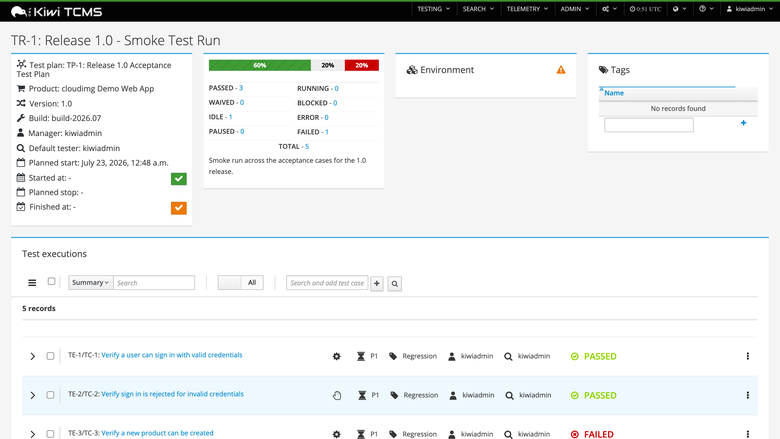Click the Tags panel tag icon
The height and width of the screenshot is (439, 780).
coord(603,70)
